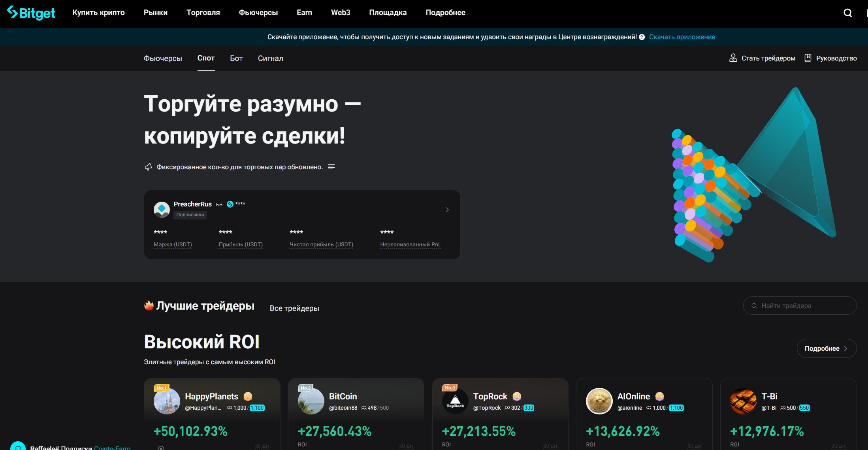Switch to the Фьючерсы copy-trading tab

(x=163, y=59)
